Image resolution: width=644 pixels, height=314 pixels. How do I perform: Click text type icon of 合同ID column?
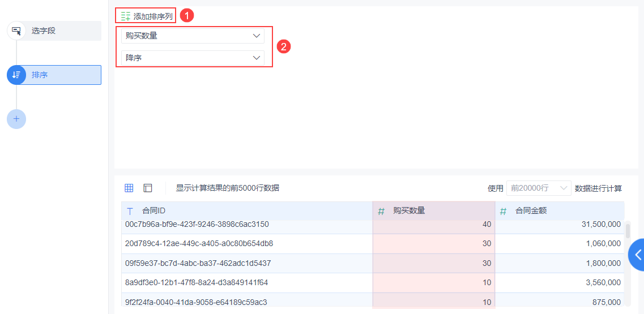click(x=130, y=212)
